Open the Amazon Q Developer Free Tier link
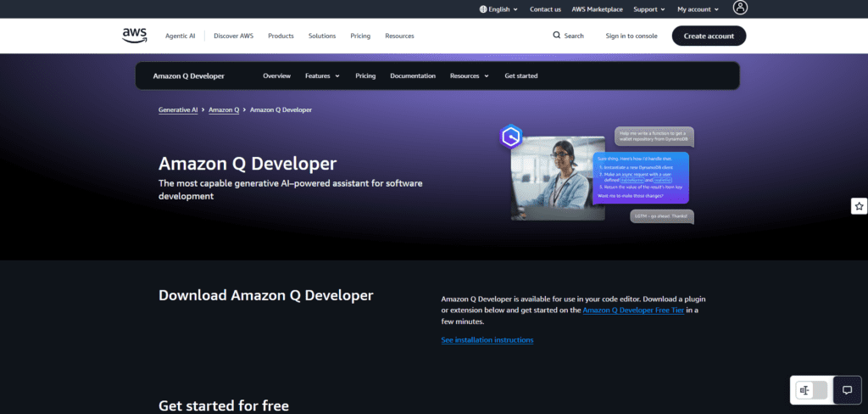This screenshot has width=868, height=414. 634,310
